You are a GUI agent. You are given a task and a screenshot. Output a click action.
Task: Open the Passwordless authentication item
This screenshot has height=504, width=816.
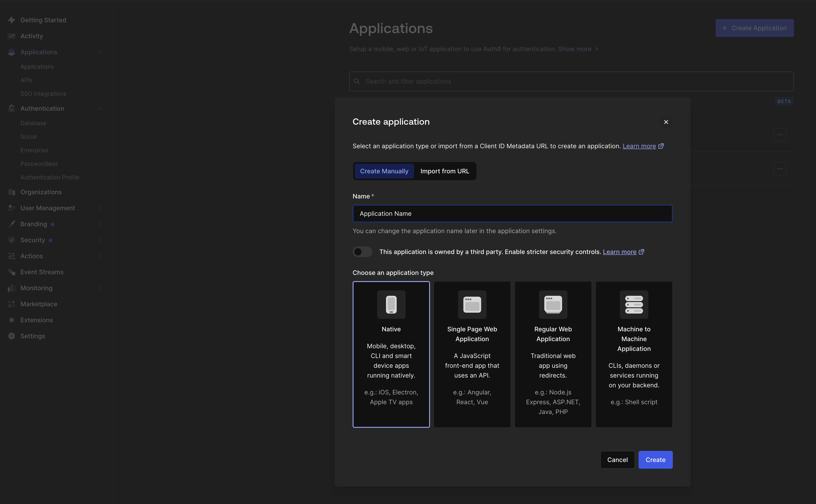pyautogui.click(x=39, y=164)
